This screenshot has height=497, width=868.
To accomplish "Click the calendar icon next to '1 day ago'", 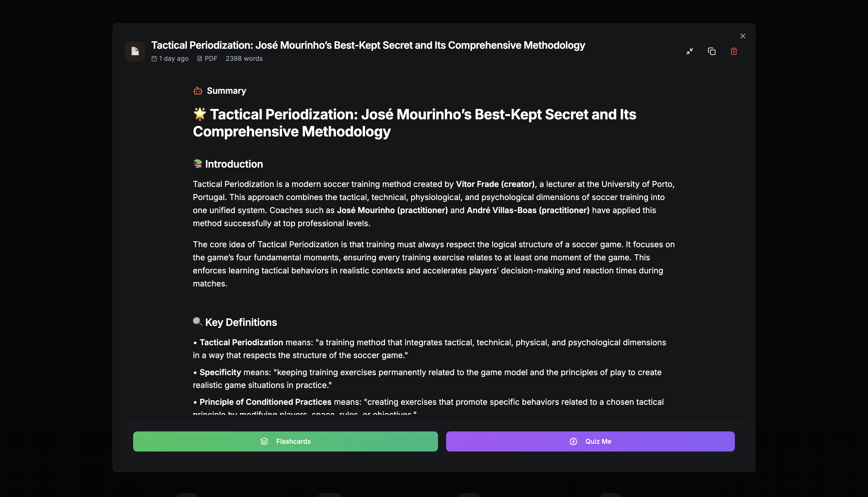I will pyautogui.click(x=154, y=58).
